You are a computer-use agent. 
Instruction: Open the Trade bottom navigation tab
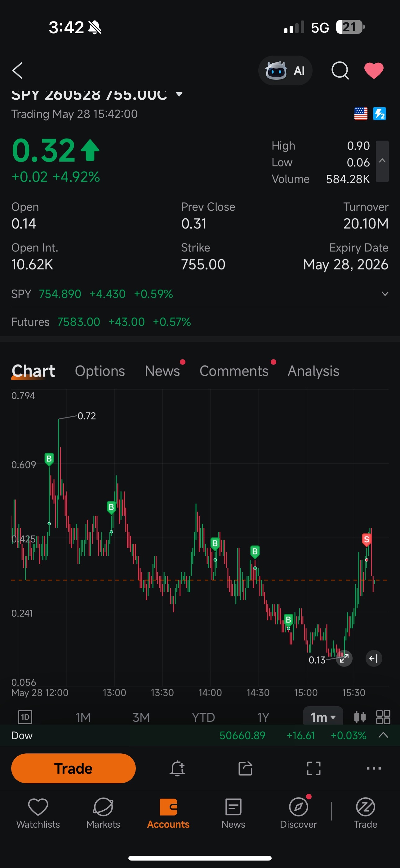365,813
